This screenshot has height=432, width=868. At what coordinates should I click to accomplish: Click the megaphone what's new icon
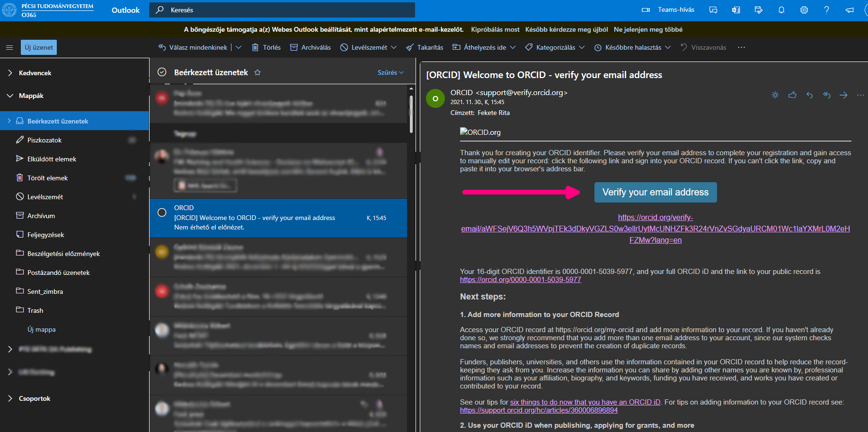coord(850,10)
